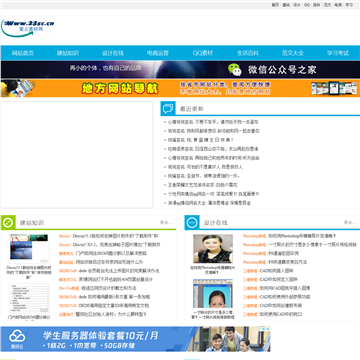Open article '如何用Photoshop将模糊照片变清晰'
360x360 pixels.
(x=302, y=236)
